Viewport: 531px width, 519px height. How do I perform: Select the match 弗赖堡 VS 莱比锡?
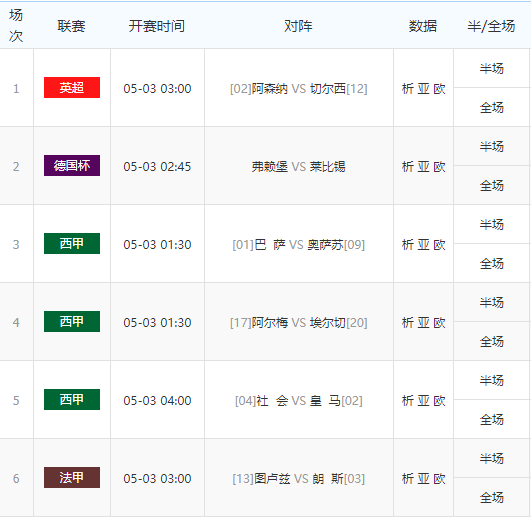(x=299, y=167)
